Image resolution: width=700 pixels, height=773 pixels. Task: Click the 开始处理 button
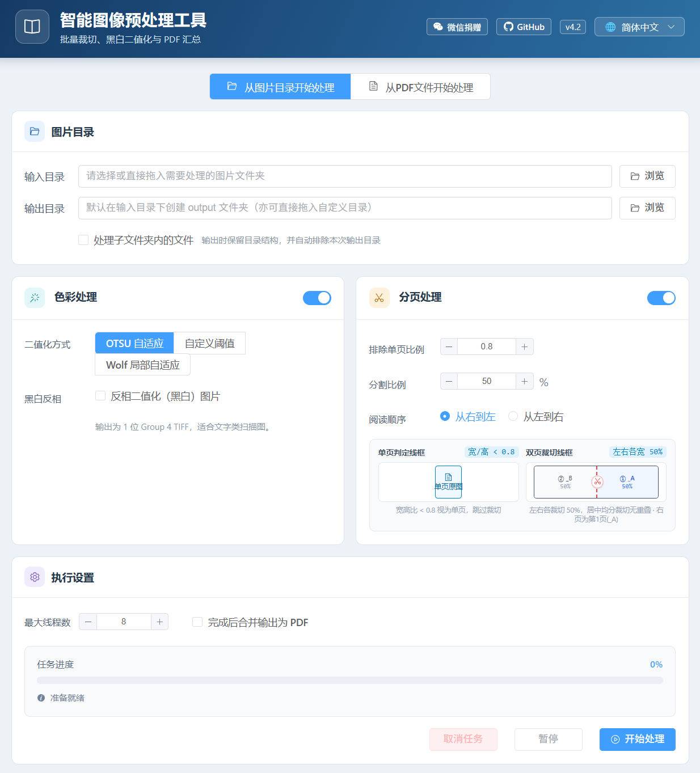(x=638, y=739)
